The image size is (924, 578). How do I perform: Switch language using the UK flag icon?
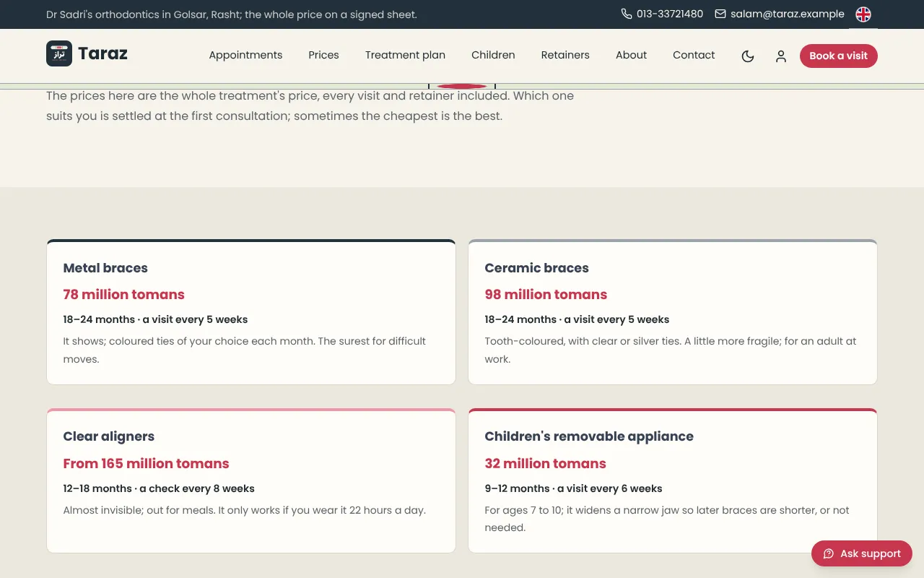point(863,14)
